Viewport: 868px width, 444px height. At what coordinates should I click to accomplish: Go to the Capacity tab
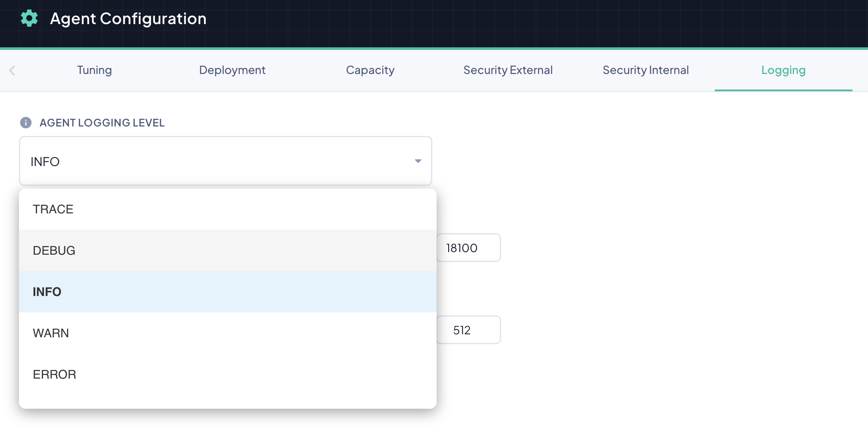tap(370, 70)
